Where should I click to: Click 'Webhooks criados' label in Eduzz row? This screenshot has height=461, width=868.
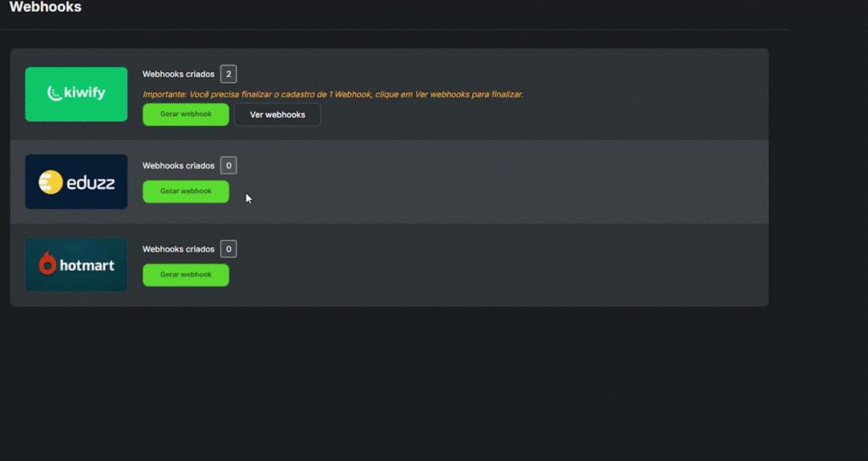coord(178,165)
